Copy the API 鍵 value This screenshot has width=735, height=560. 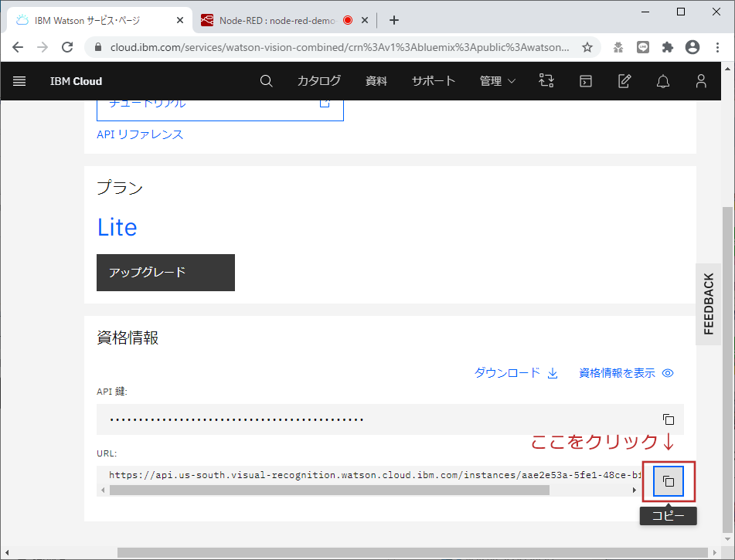tap(668, 419)
